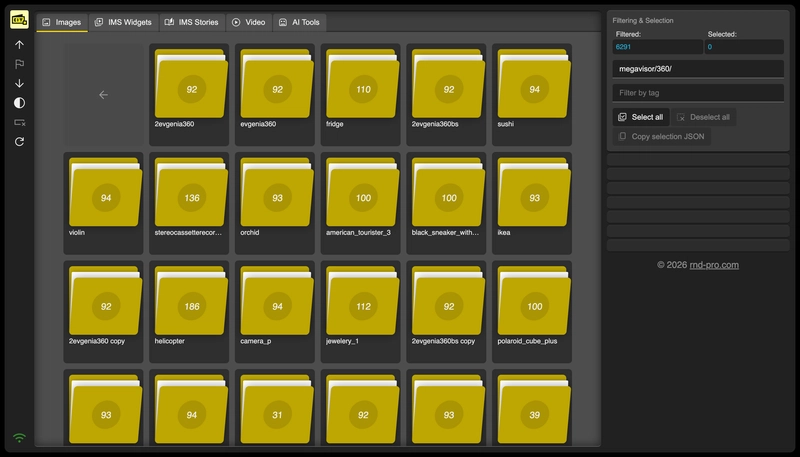Open the bottom-row folder showing 39
Viewport: 800px width, 457px height.
[532, 409]
